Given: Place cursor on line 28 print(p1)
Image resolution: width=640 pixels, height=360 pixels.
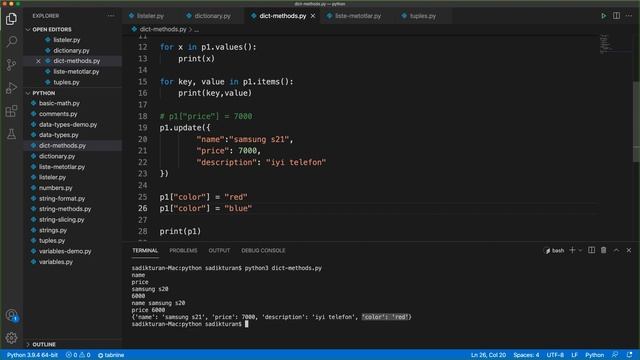Looking at the screenshot, I should (x=180, y=231).
